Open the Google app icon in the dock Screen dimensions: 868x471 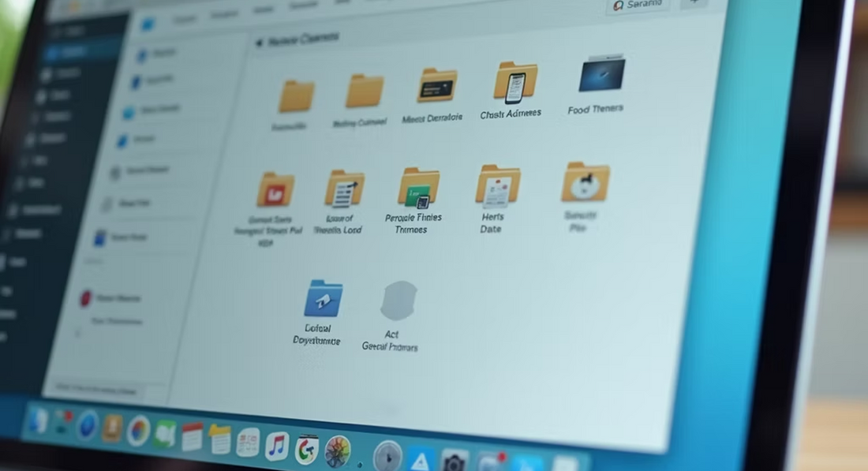click(x=307, y=450)
